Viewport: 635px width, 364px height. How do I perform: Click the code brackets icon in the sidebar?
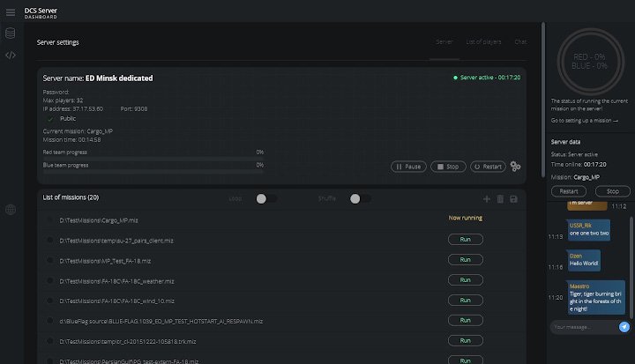11,55
